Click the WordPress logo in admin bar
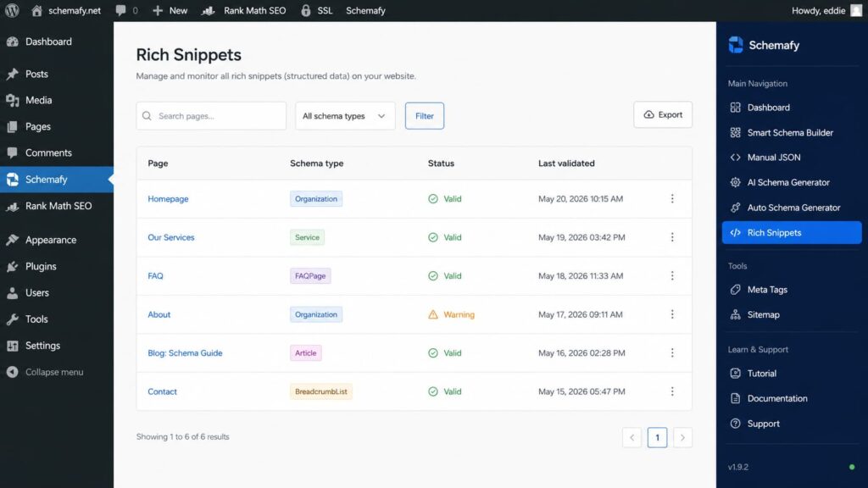 pos(12,10)
